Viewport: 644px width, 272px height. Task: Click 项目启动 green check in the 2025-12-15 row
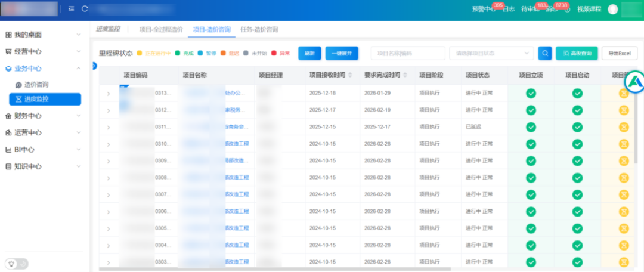coord(577,127)
